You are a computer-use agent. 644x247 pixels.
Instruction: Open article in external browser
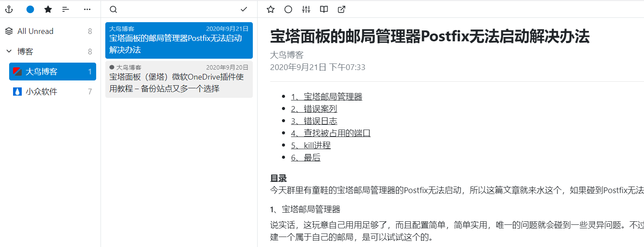342,9
